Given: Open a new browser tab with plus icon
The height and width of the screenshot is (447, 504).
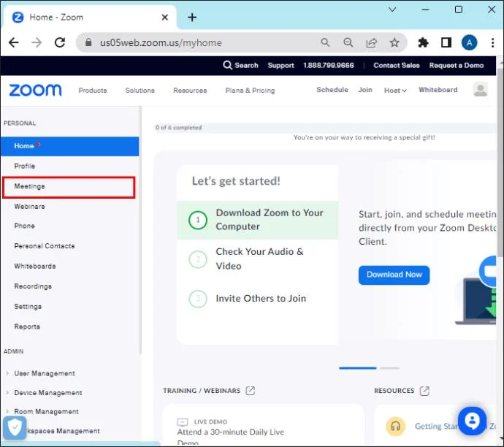Looking at the screenshot, I should pos(192,17).
